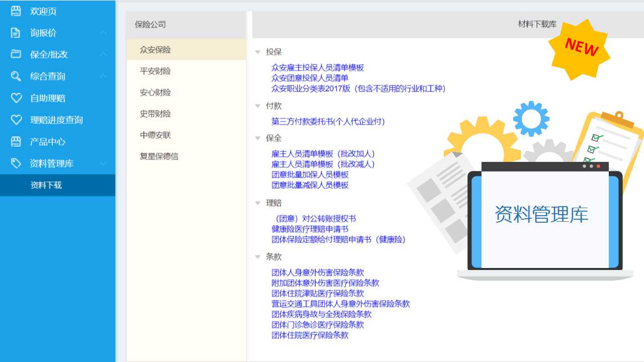The width and height of the screenshot is (644, 362).
Task: Click the document icon beside 询报价
Action: 16,33
